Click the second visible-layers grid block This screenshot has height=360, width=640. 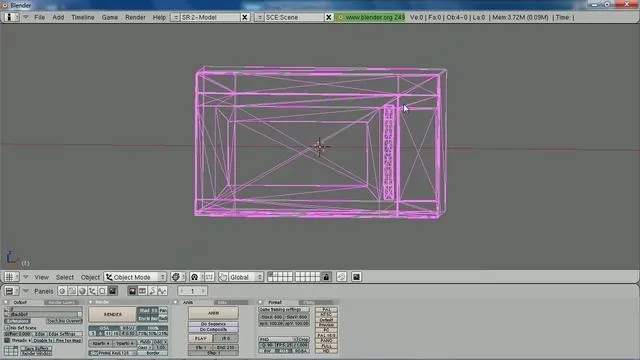[x=307, y=277]
